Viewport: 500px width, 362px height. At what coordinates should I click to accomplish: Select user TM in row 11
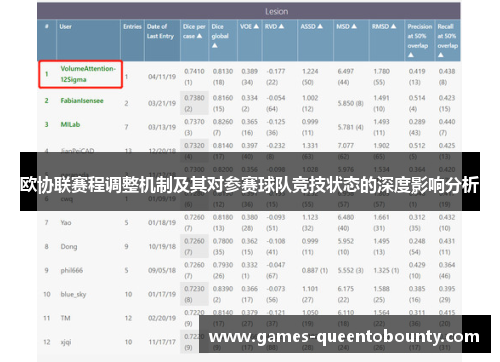click(65, 318)
